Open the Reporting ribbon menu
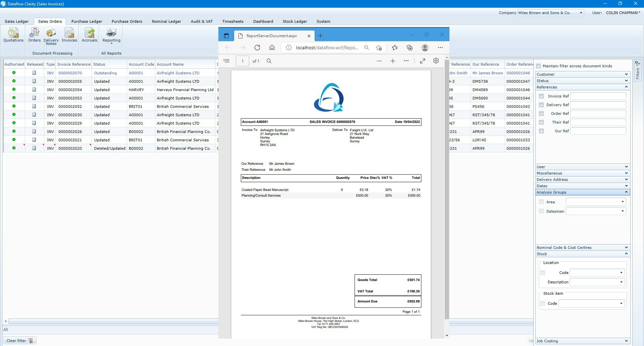 [111, 36]
